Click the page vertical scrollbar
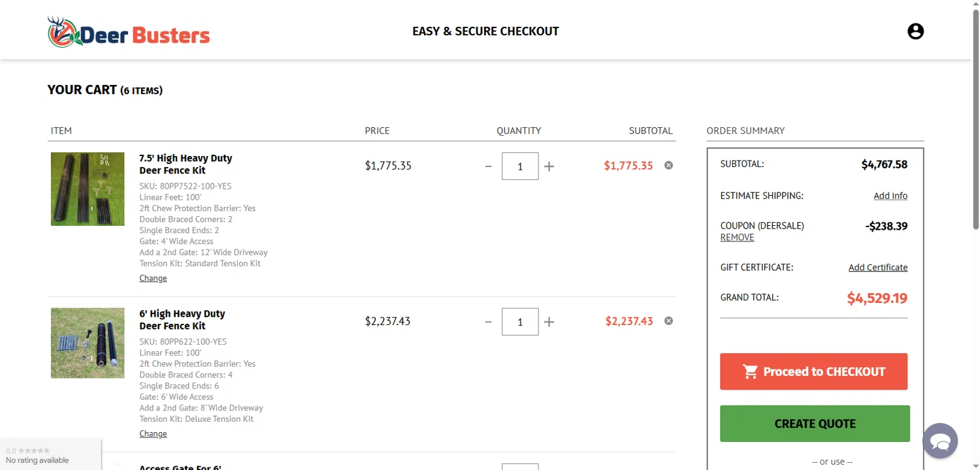The image size is (980, 470). coord(975,131)
